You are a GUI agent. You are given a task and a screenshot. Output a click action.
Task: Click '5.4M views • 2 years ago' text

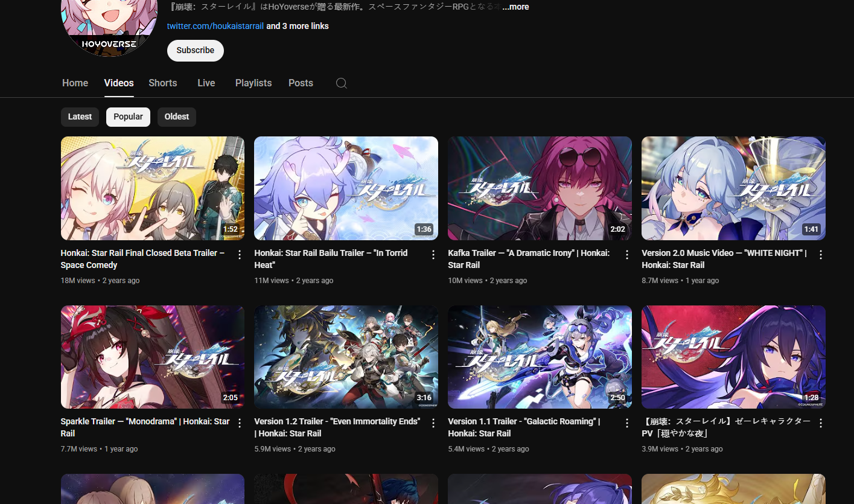click(489, 449)
